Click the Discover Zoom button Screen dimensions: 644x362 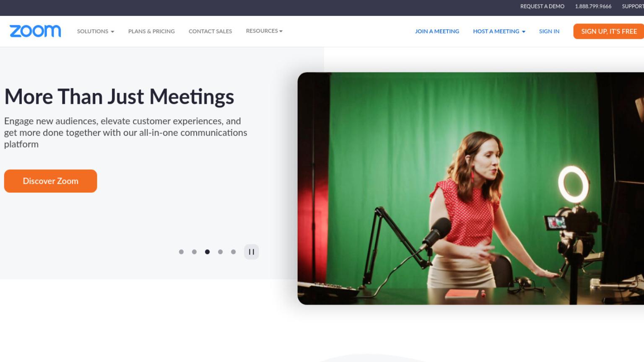click(x=50, y=181)
